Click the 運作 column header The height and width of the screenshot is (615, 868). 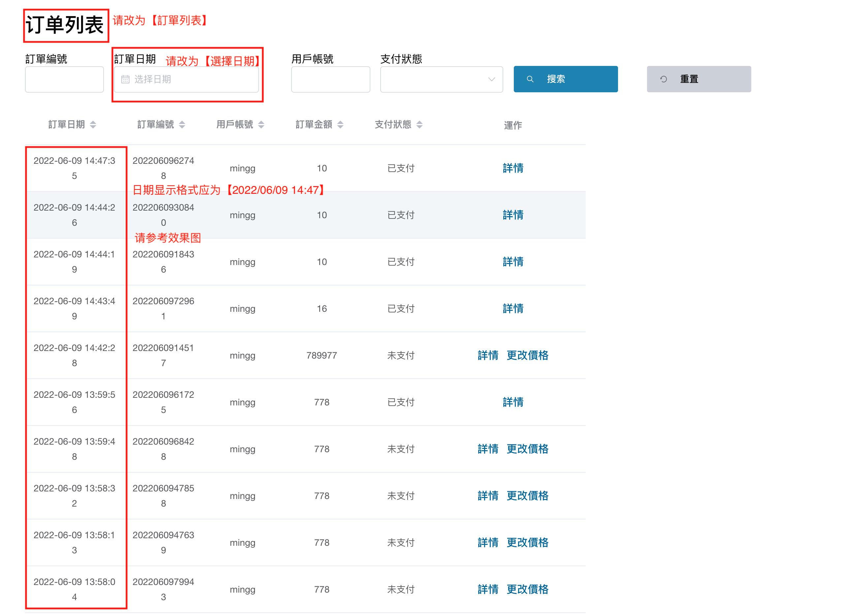click(513, 125)
